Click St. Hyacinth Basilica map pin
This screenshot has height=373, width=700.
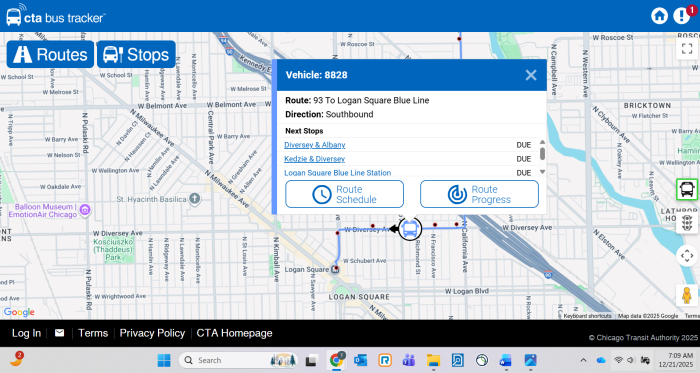coord(195,199)
